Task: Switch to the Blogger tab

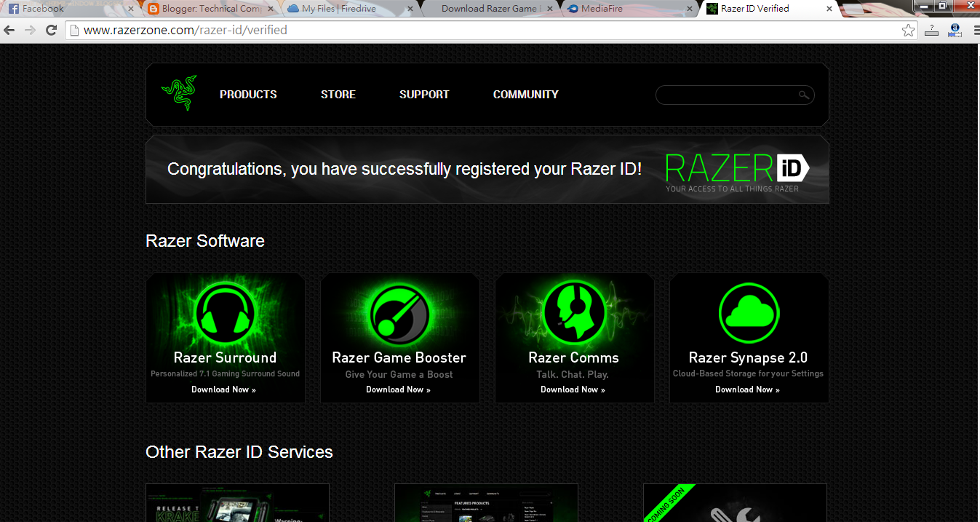Action: (x=210, y=9)
